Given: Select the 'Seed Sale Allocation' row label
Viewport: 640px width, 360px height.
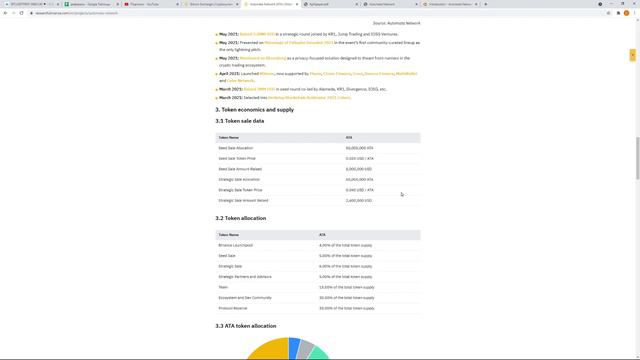Looking at the screenshot, I should [x=236, y=148].
